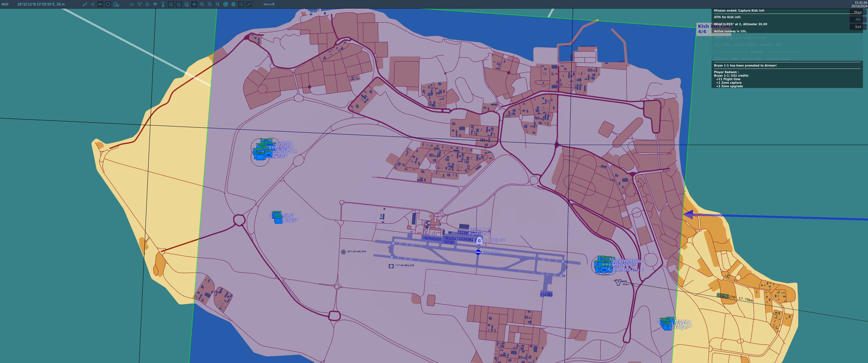Switch to Alt map layer
Image resolution: width=868 pixels, height=363 pixels.
tap(858, 19)
